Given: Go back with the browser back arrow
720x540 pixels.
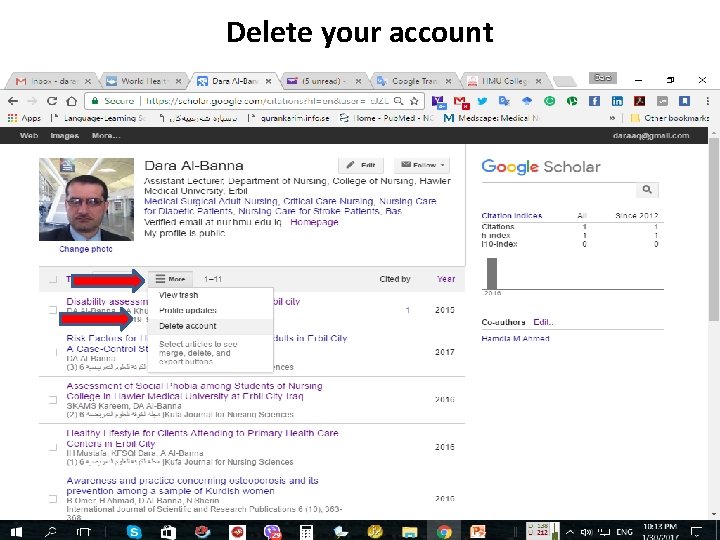Looking at the screenshot, I should (13, 101).
